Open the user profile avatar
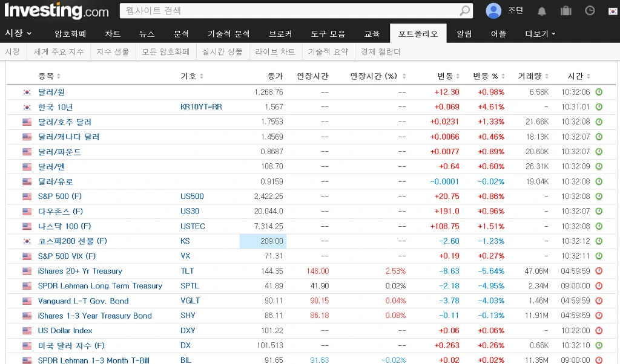Viewport: 620px width, 364px height. [x=493, y=11]
